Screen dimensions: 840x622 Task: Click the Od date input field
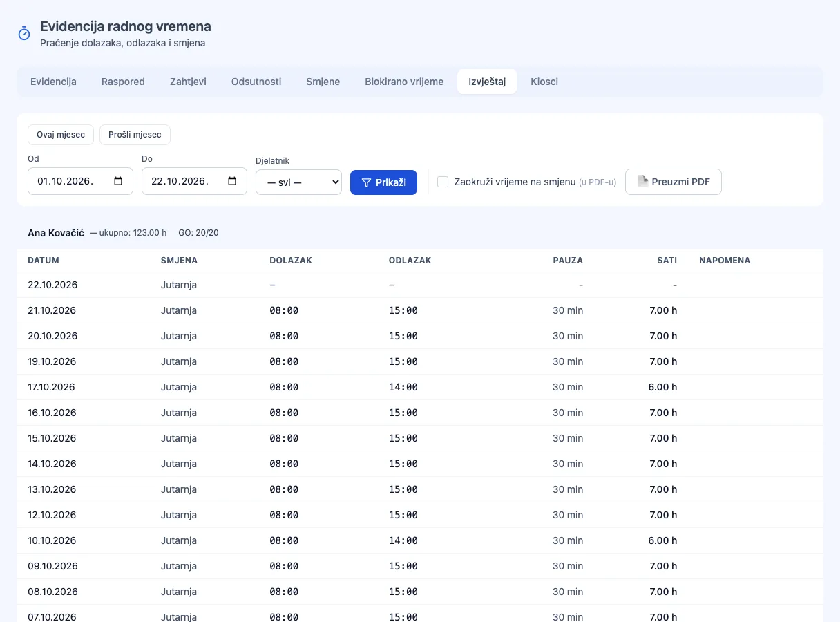pyautogui.click(x=80, y=181)
